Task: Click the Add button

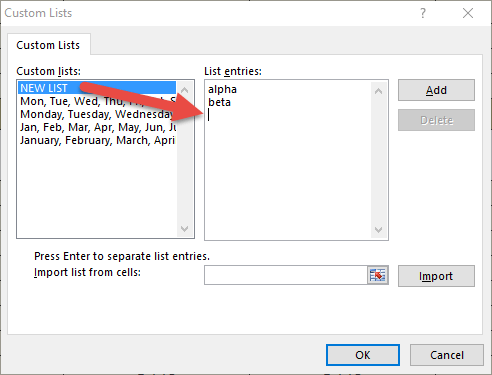Action: (x=436, y=90)
